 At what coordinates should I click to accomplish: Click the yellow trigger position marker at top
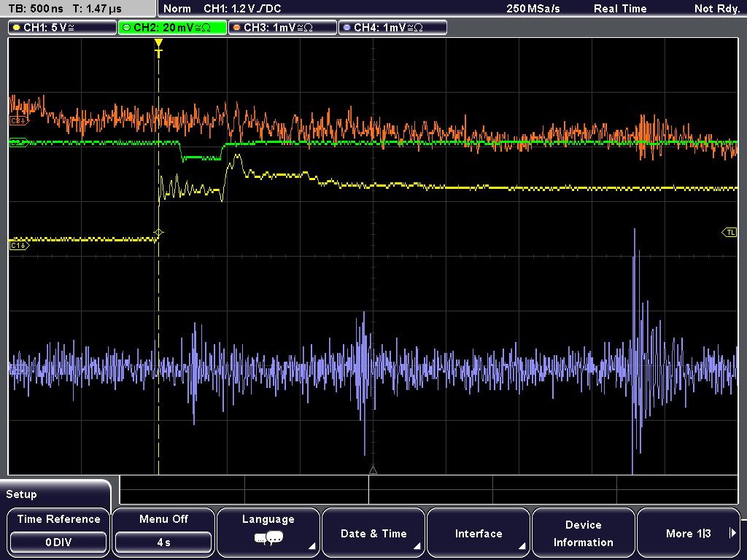pos(158,48)
